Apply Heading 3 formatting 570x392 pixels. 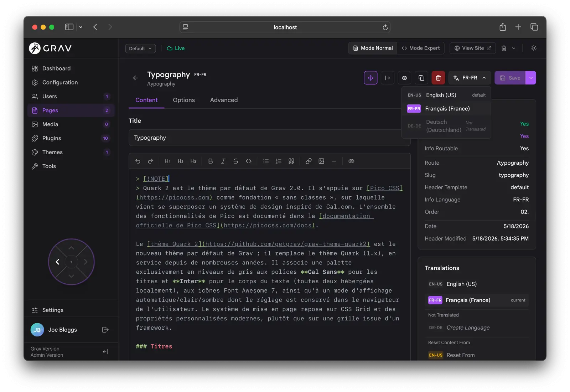[193, 161]
